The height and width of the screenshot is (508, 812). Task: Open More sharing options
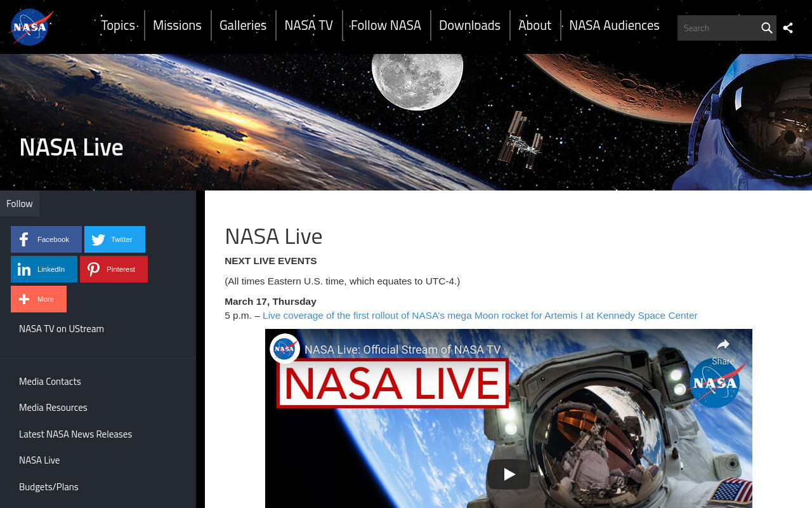click(x=39, y=299)
